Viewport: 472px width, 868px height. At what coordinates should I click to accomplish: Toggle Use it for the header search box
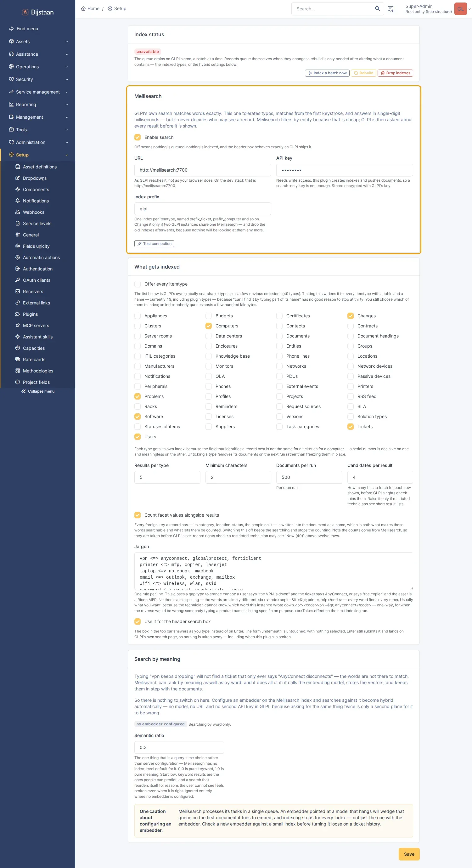tap(138, 622)
